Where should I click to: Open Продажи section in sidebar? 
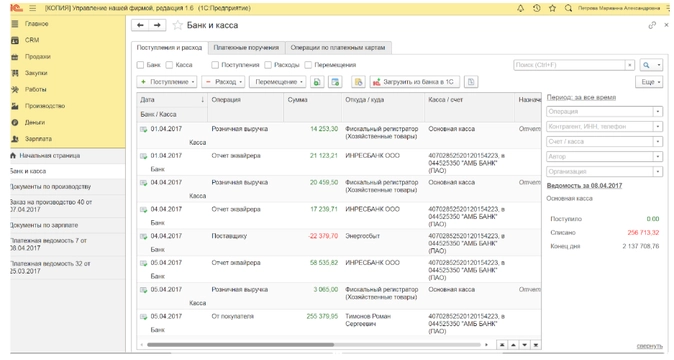click(37, 57)
